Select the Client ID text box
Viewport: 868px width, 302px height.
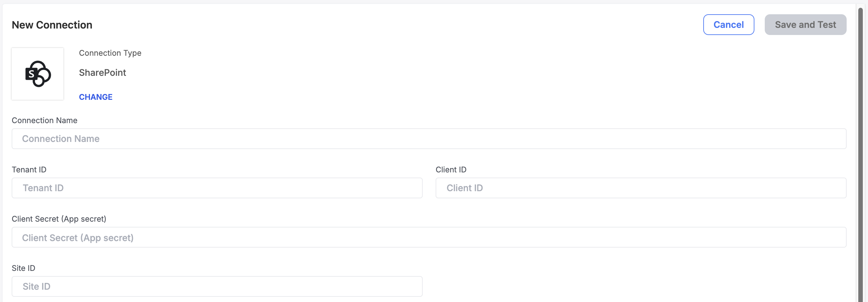click(x=641, y=188)
